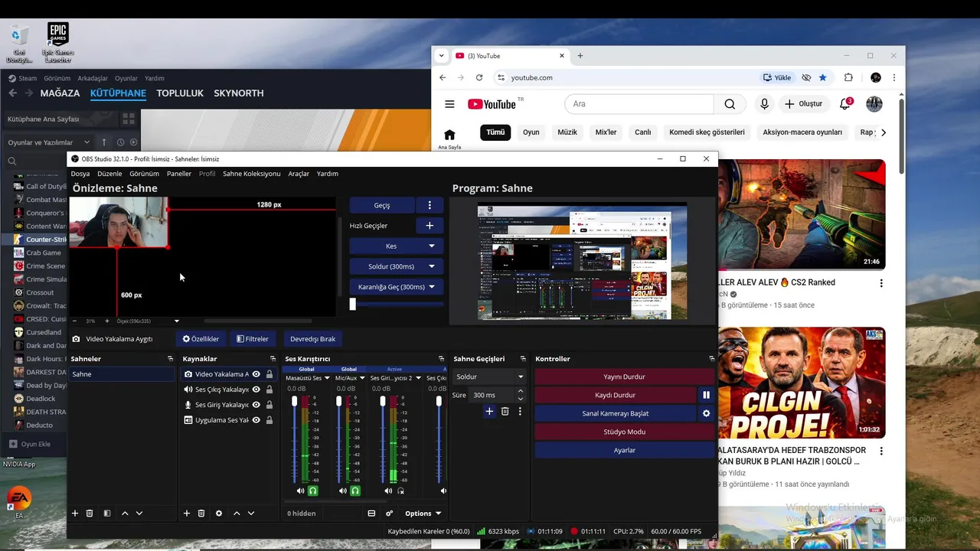The image size is (980, 551).
Task: Lock the Video Yakalama Aygıtı source
Action: click(269, 374)
